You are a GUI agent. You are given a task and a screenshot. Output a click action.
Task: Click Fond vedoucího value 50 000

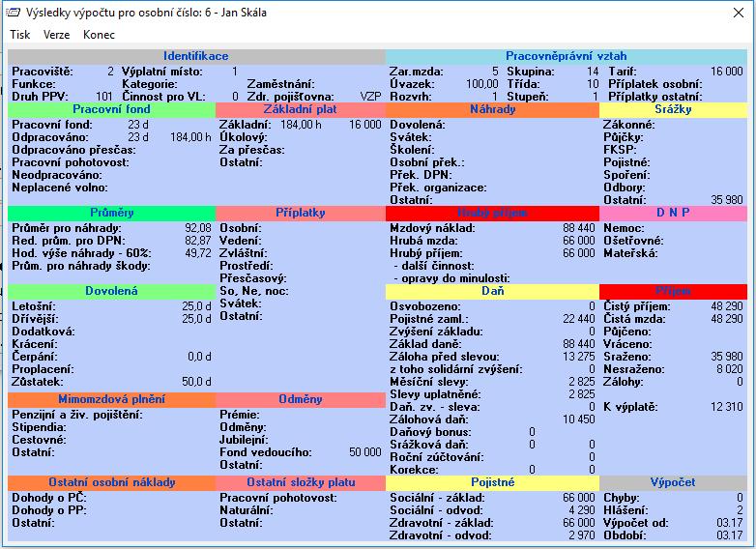pyautogui.click(x=365, y=452)
